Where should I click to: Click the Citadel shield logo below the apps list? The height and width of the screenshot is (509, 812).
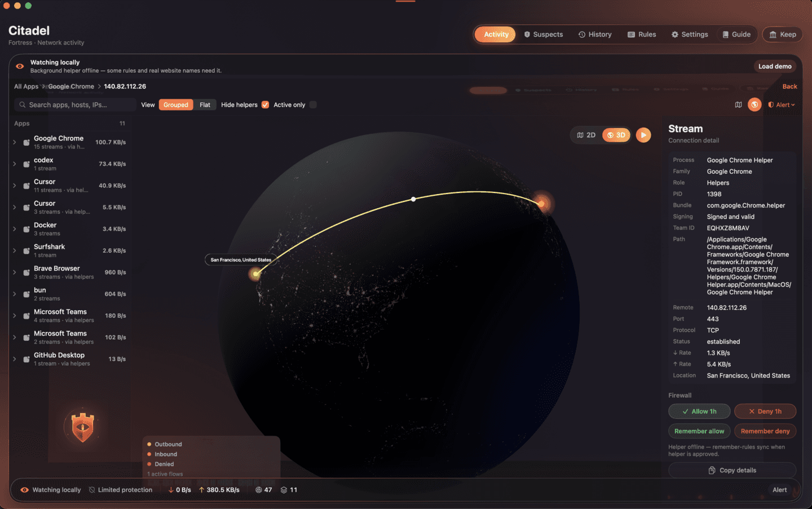(83, 426)
